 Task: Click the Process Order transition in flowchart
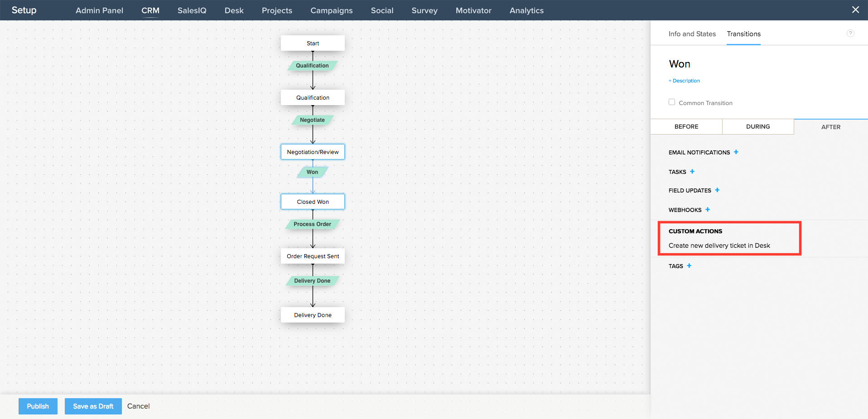[312, 224]
